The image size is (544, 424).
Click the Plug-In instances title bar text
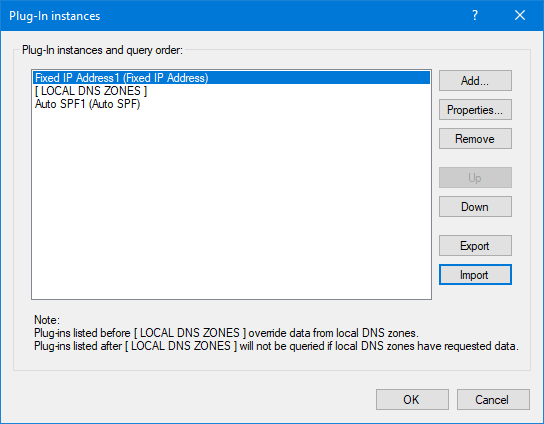(x=54, y=16)
